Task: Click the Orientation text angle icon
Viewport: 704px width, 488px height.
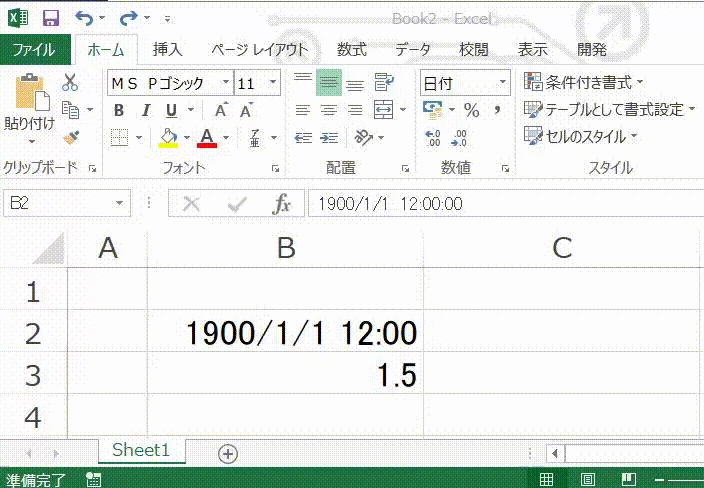Action: [x=364, y=138]
